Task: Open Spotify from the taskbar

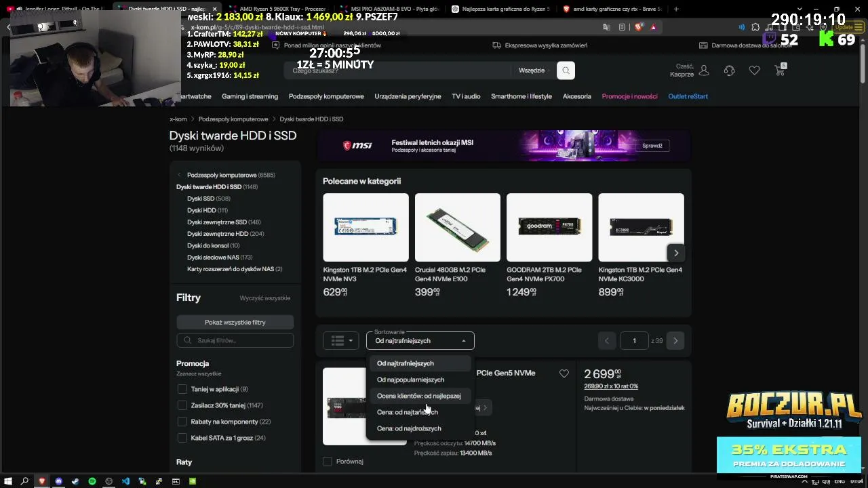Action: tap(92, 481)
